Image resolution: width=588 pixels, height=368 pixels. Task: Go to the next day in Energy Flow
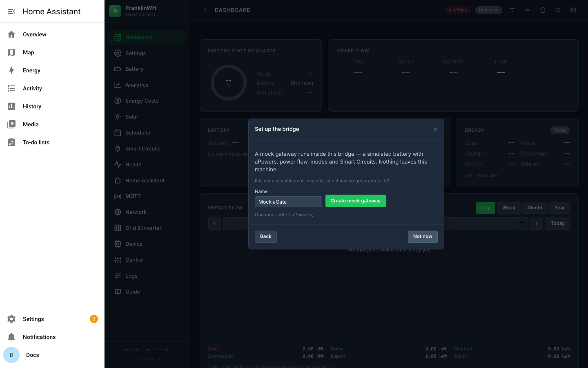pyautogui.click(x=537, y=224)
